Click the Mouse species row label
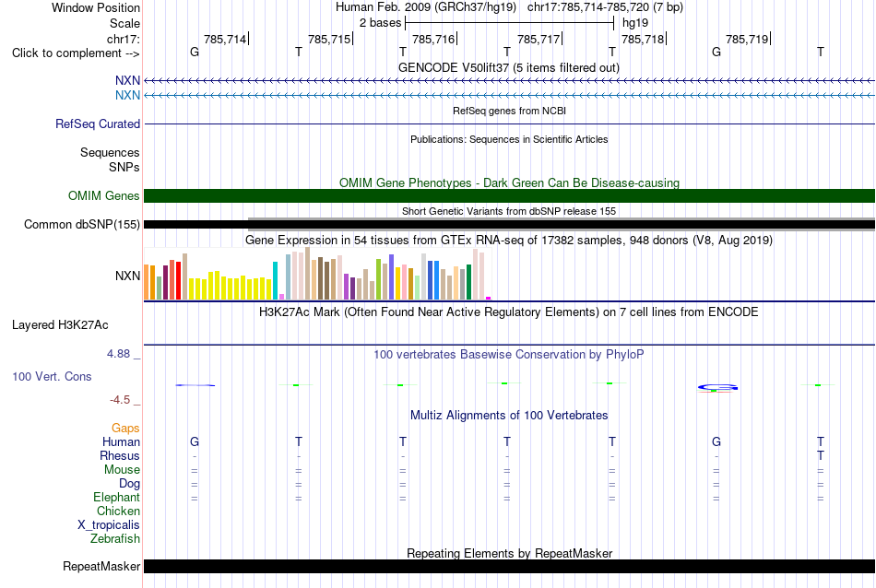876x588 pixels. coord(122,470)
